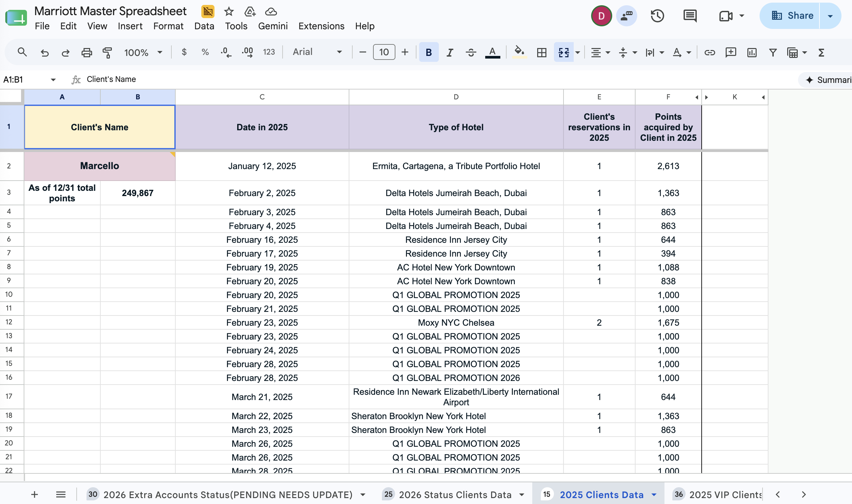
Task: Expand merge type dropdown arrow
Action: pyautogui.click(x=577, y=52)
